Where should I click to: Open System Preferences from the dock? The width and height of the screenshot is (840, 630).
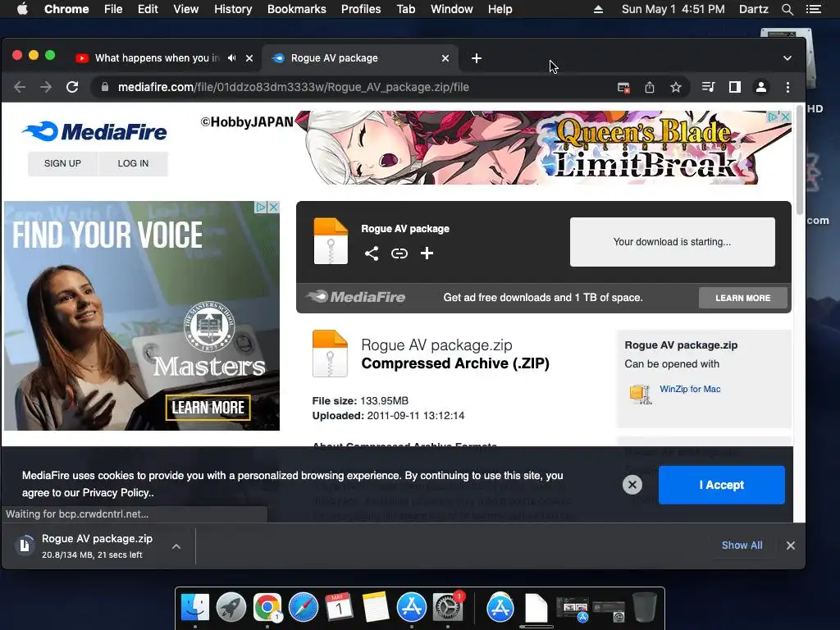tap(448, 608)
